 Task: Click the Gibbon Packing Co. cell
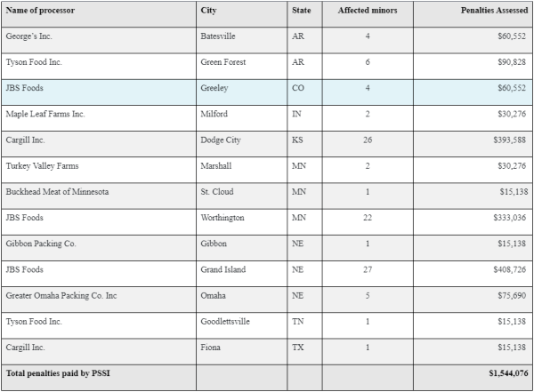click(x=40, y=244)
